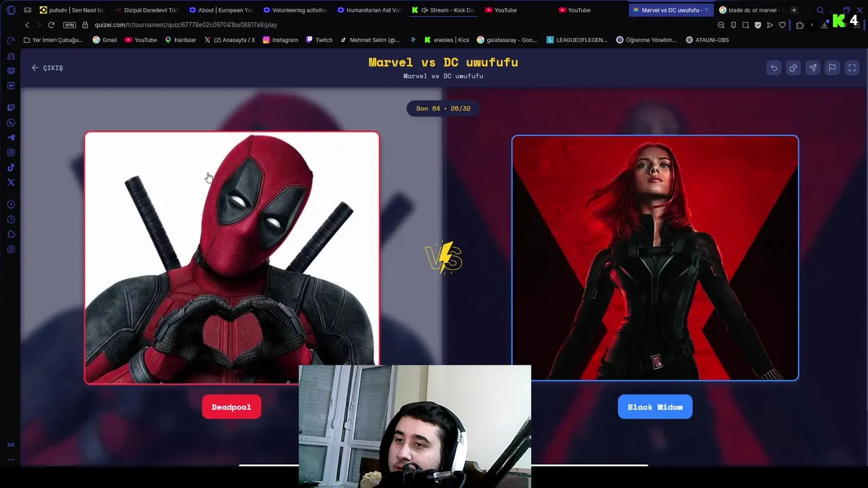This screenshot has height=488, width=868.
Task: Select the Black Widow image card
Action: (655, 258)
